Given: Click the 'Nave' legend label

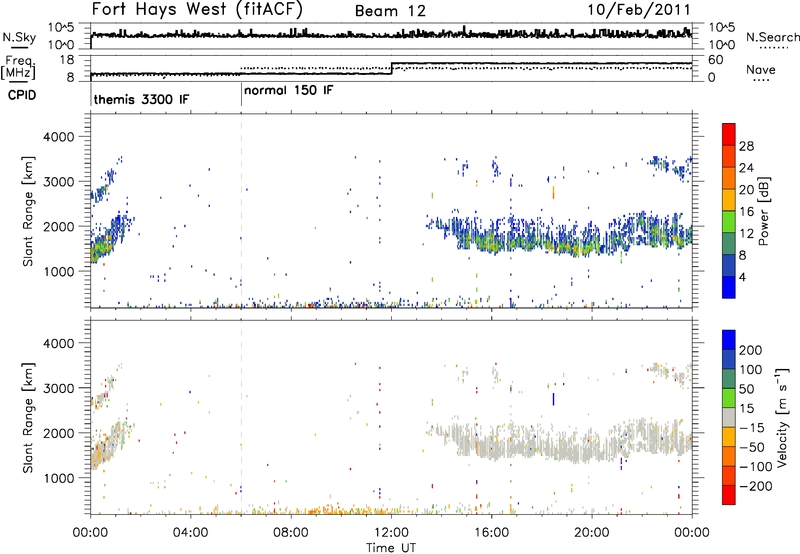Looking at the screenshot, I should pos(761,69).
